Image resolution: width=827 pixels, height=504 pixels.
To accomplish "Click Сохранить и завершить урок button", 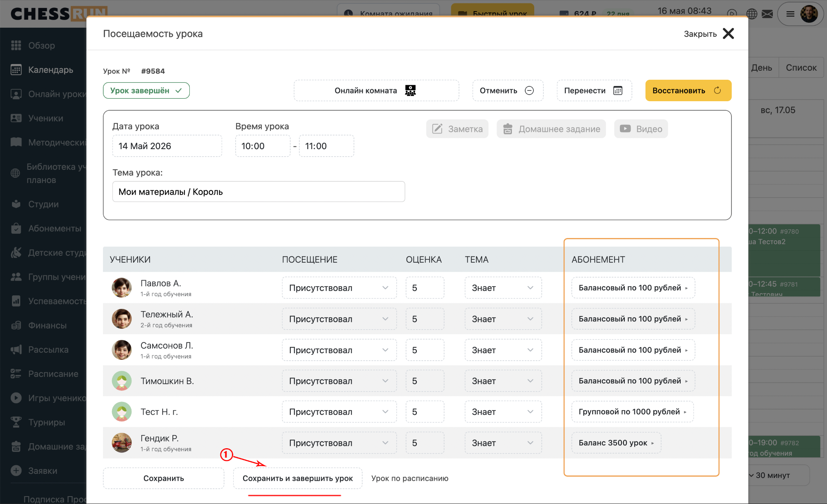I will (298, 478).
